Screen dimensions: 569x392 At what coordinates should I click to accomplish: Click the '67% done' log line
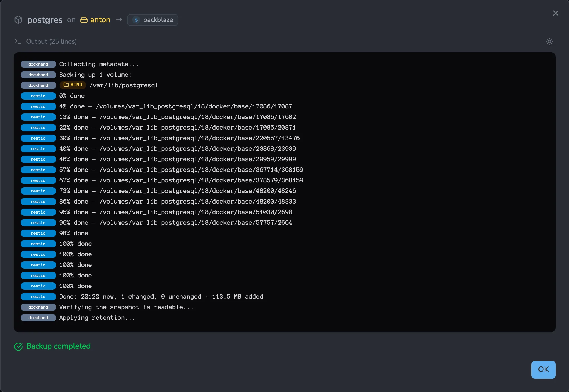[x=181, y=180]
